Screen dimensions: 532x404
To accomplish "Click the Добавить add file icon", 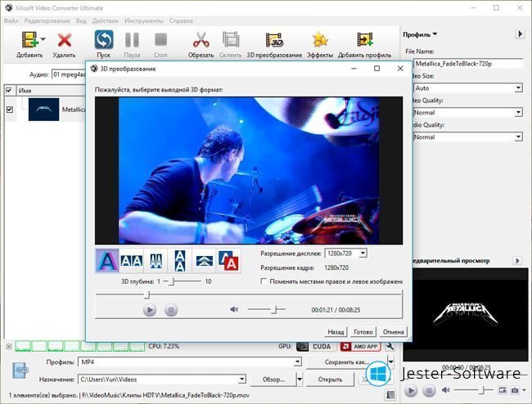I will (x=29, y=39).
